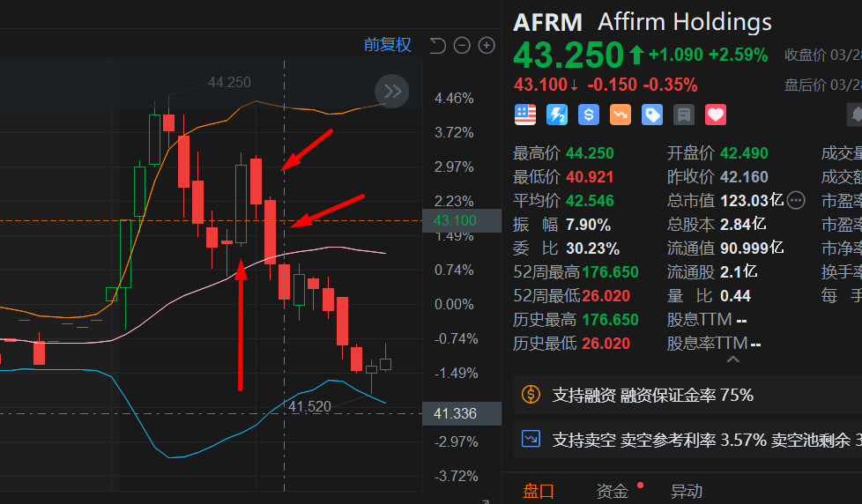Image resolution: width=862 pixels, height=504 pixels.
Task: Click the 委比 30.23% value
Action: pos(592,248)
